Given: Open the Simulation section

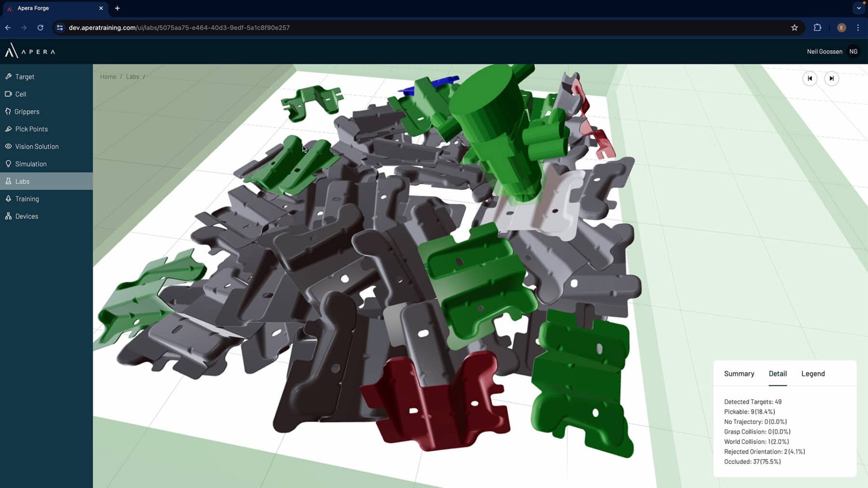Looking at the screenshot, I should [x=31, y=164].
